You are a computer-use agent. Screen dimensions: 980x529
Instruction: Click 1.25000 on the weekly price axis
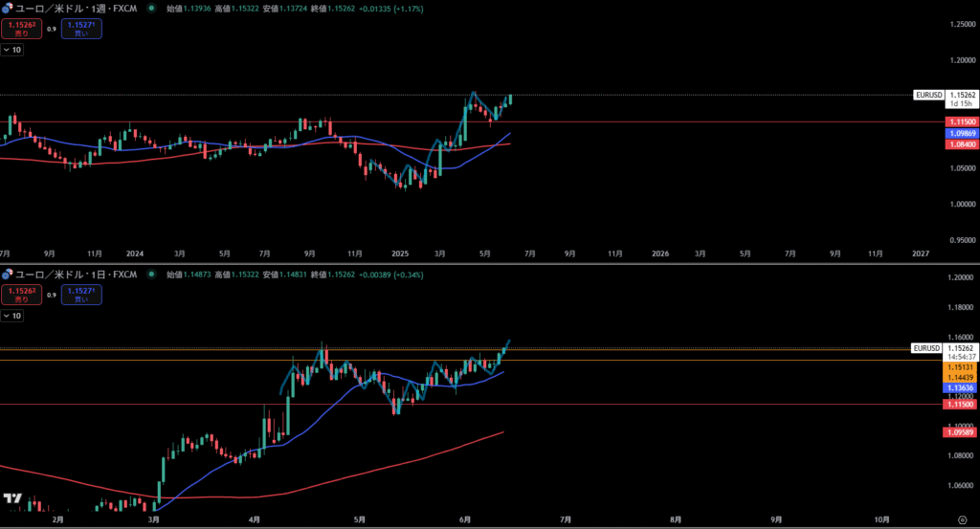pos(963,24)
